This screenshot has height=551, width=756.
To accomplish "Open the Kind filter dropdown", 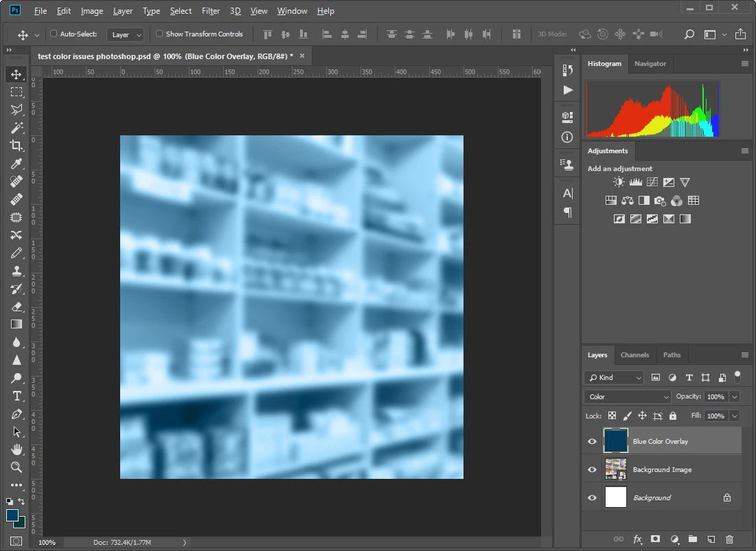I will 614,377.
